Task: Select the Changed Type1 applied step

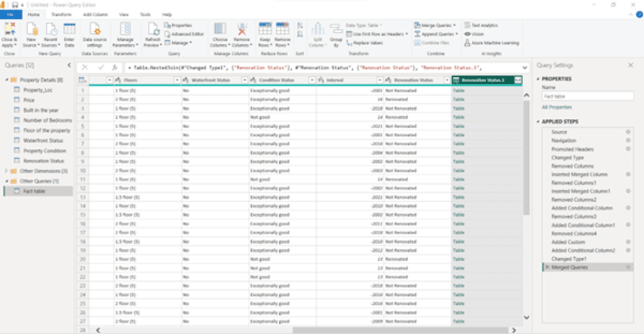Action: coord(569,258)
